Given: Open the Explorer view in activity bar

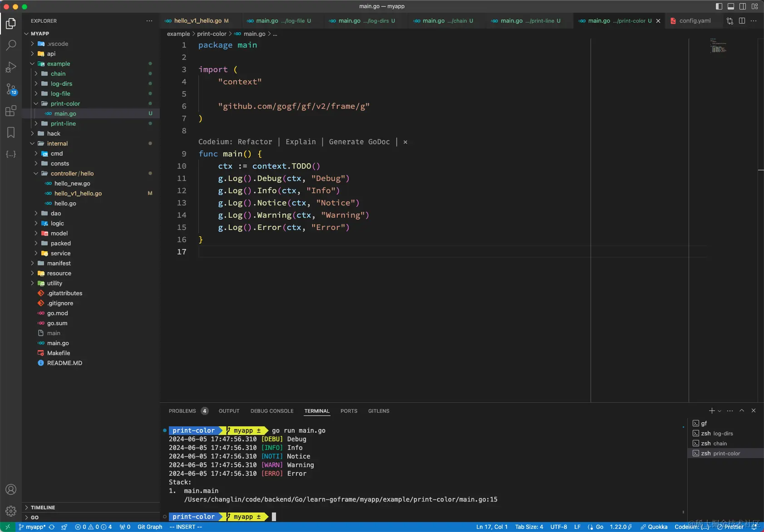Looking at the screenshot, I should (x=11, y=23).
